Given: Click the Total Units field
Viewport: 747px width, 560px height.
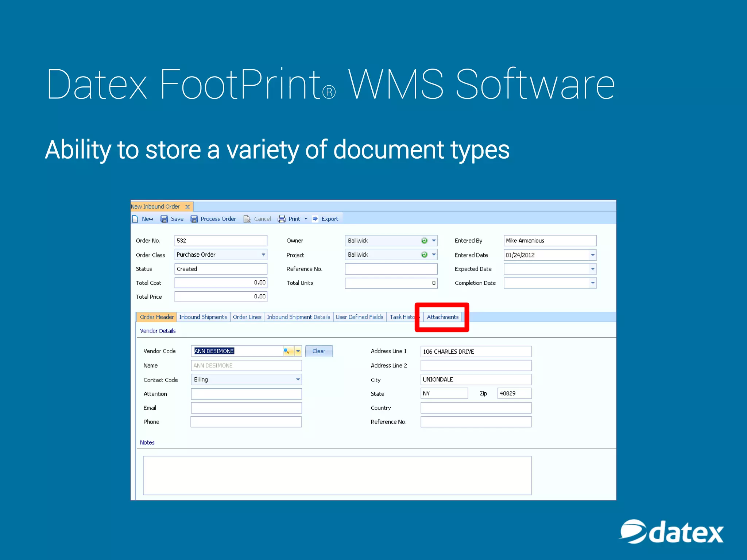Looking at the screenshot, I should 391,283.
